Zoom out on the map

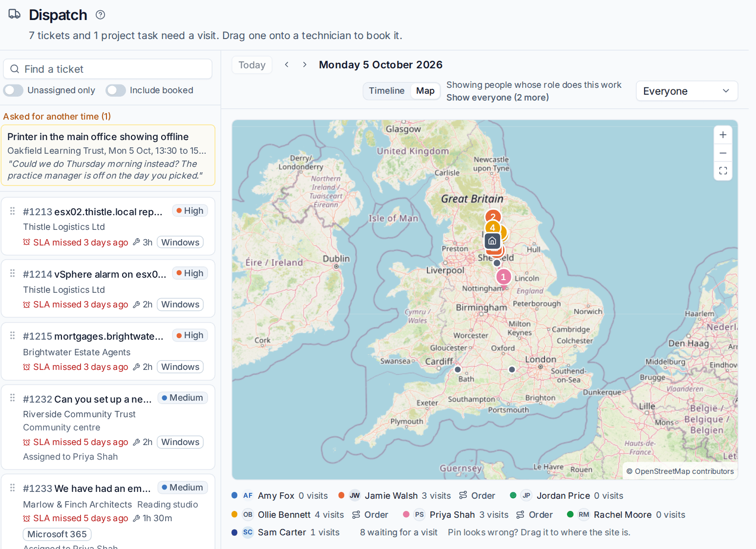[723, 153]
